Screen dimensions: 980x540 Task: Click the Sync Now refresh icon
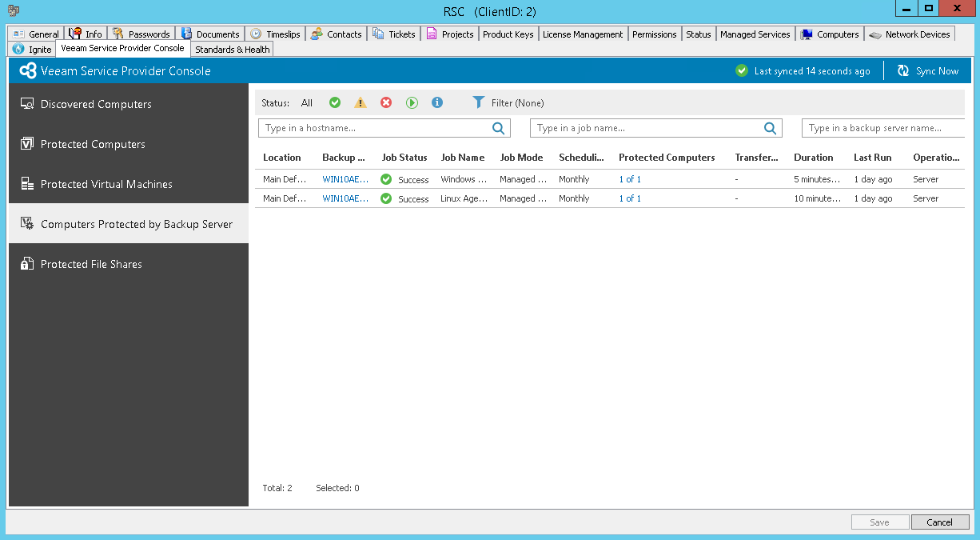(x=903, y=70)
